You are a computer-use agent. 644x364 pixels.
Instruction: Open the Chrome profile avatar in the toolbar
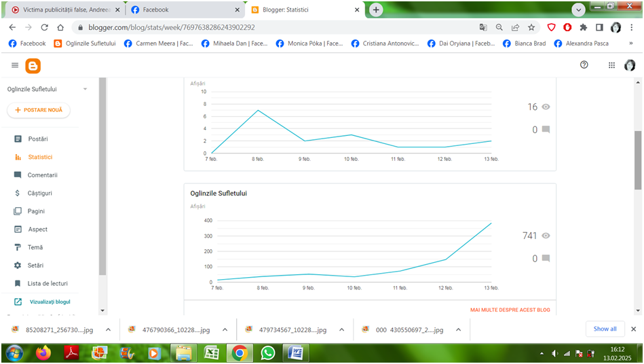615,27
